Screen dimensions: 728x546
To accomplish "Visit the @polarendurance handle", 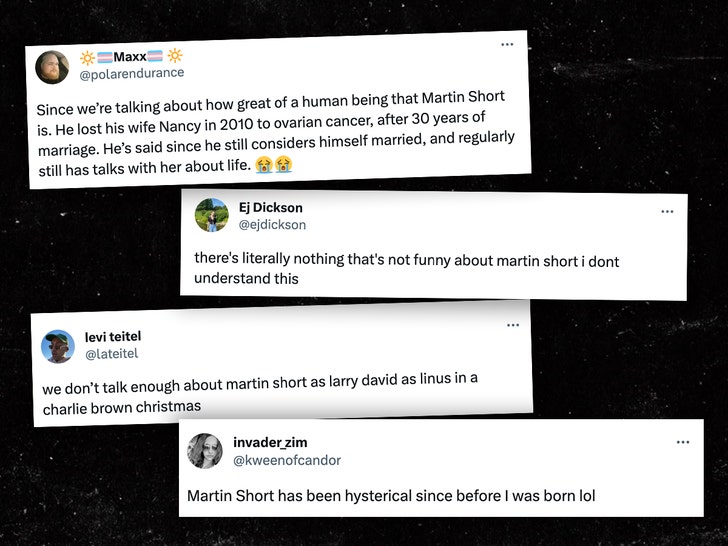I will tap(133, 73).
